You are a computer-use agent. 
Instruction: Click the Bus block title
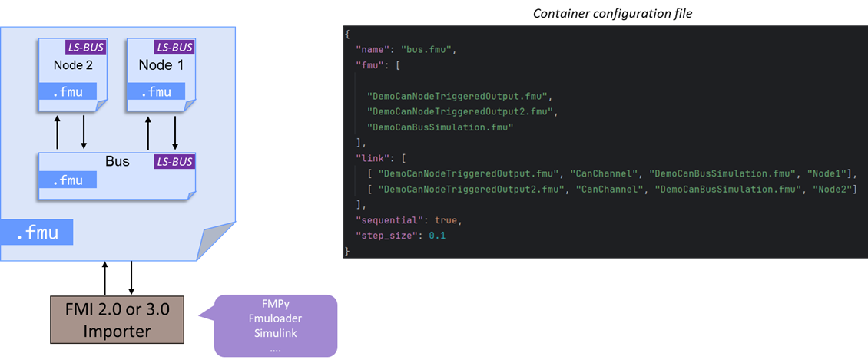pos(118,162)
